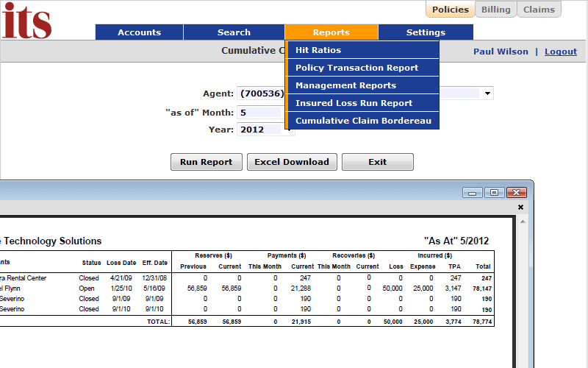Open the Settings menu
The width and height of the screenshot is (588, 368).
(x=426, y=32)
